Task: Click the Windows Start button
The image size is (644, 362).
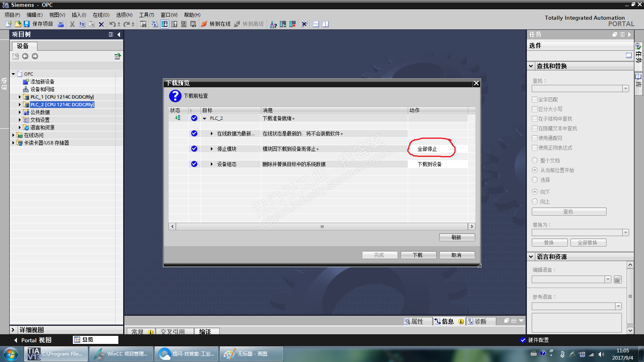Action: point(11,354)
